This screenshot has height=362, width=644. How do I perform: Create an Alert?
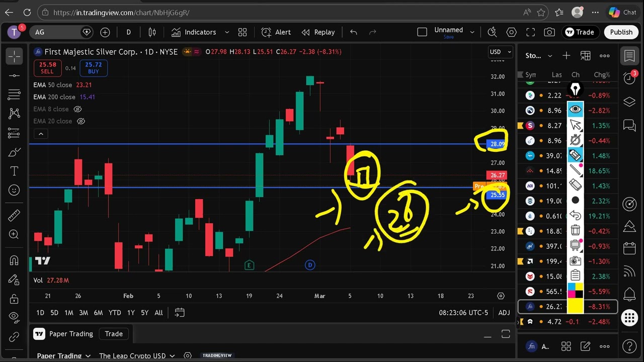click(276, 32)
